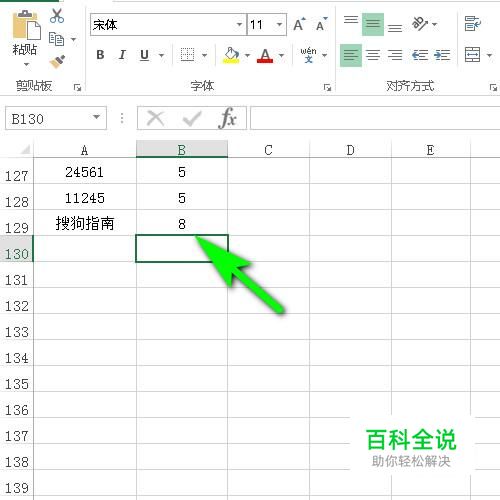Open the merge cells dropdown arrow

[x=489, y=55]
